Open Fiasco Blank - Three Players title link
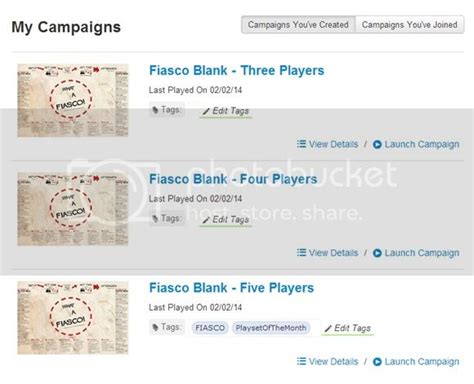474x384 pixels. tap(236, 70)
